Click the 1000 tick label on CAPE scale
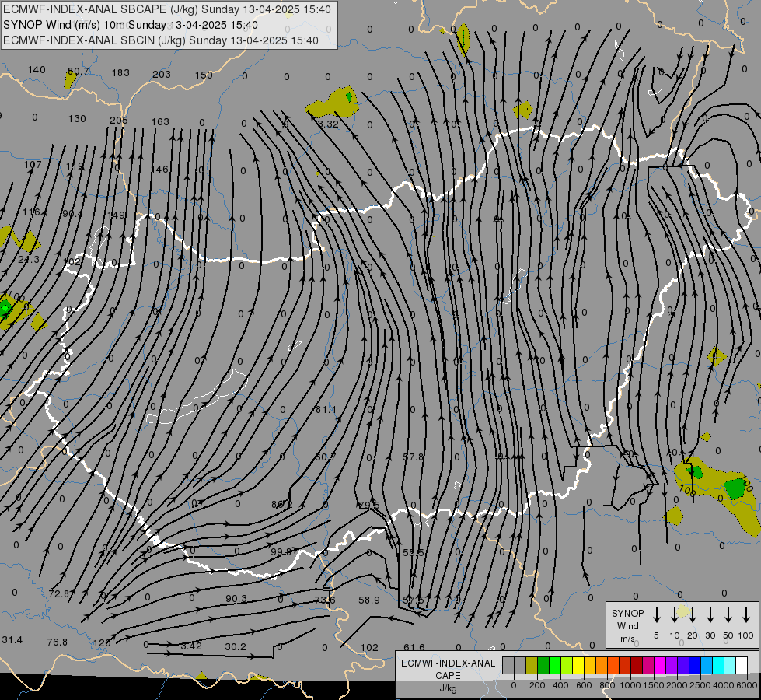The height and width of the screenshot is (700, 761). click(630, 685)
